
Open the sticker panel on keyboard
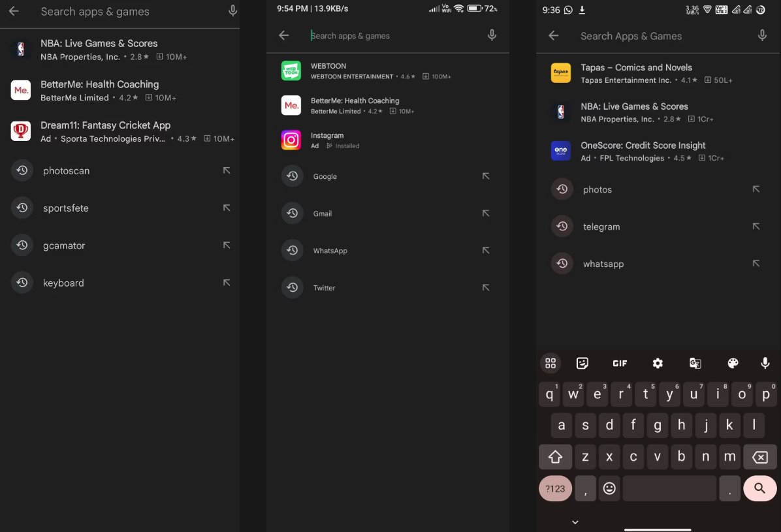coord(582,364)
